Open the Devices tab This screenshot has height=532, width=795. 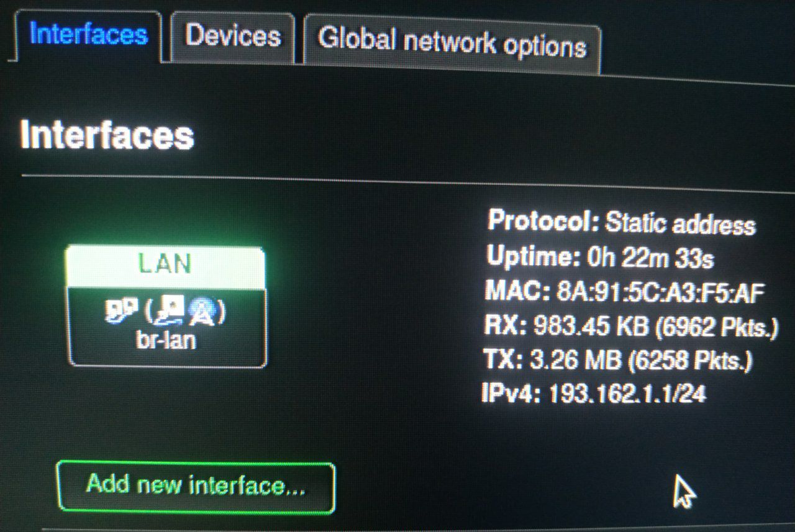(233, 36)
